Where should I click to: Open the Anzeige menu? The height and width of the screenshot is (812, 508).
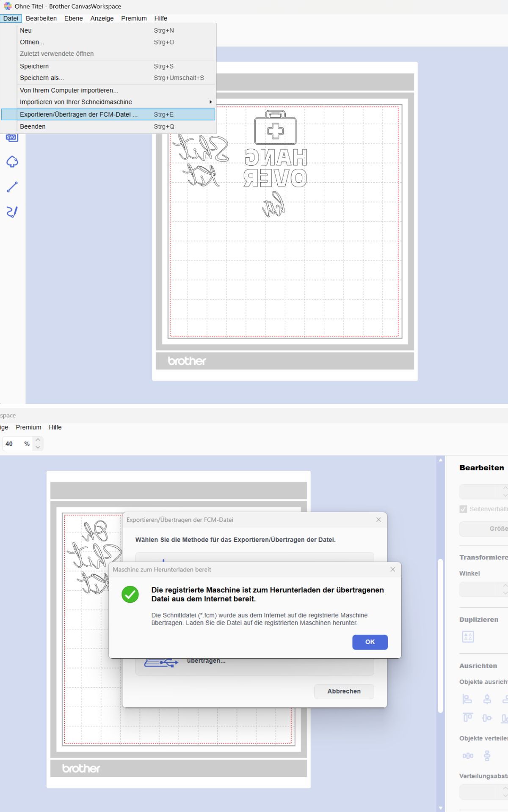pyautogui.click(x=102, y=18)
